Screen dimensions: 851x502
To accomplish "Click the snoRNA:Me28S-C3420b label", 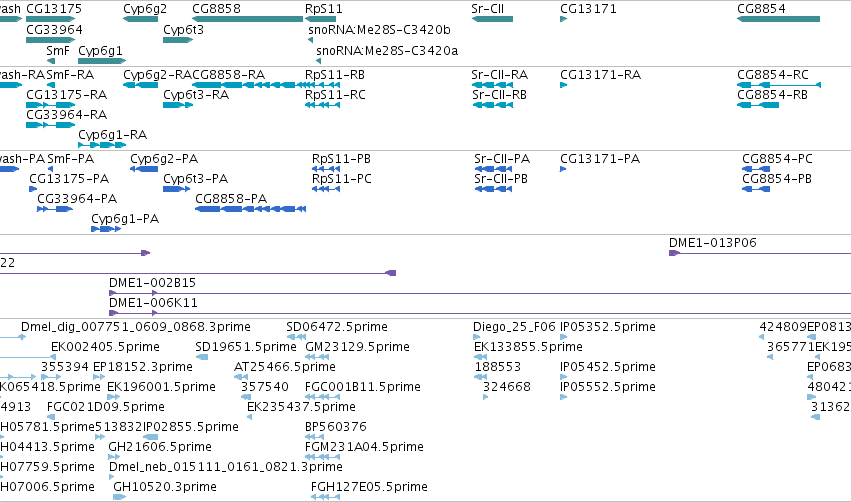I will pos(379,30).
